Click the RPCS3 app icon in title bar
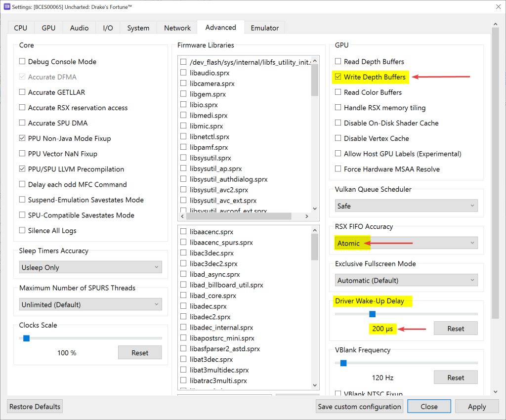This screenshot has width=506, height=420. (7, 6)
